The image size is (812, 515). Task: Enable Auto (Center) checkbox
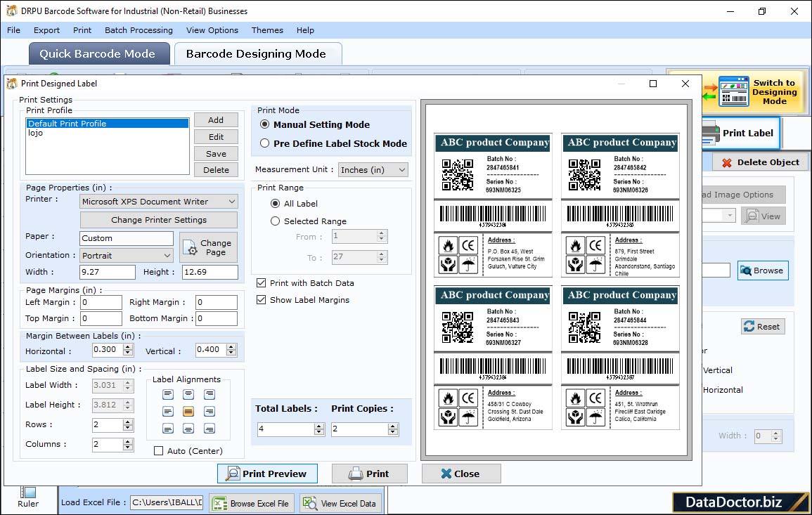(158, 451)
